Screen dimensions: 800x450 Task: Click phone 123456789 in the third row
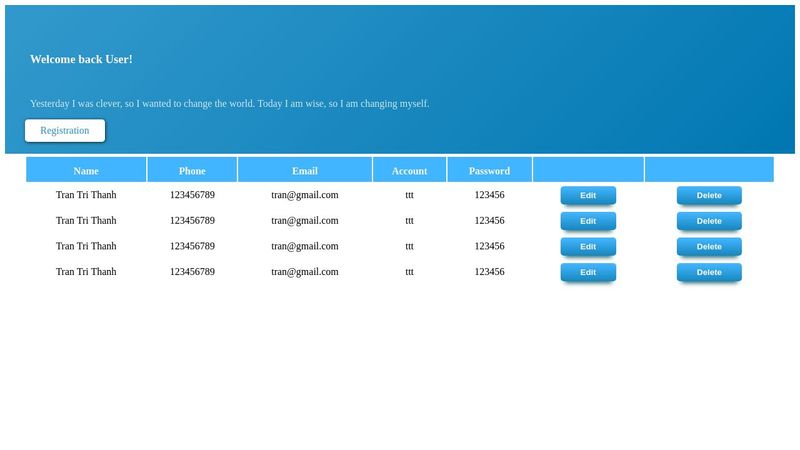[x=192, y=246]
